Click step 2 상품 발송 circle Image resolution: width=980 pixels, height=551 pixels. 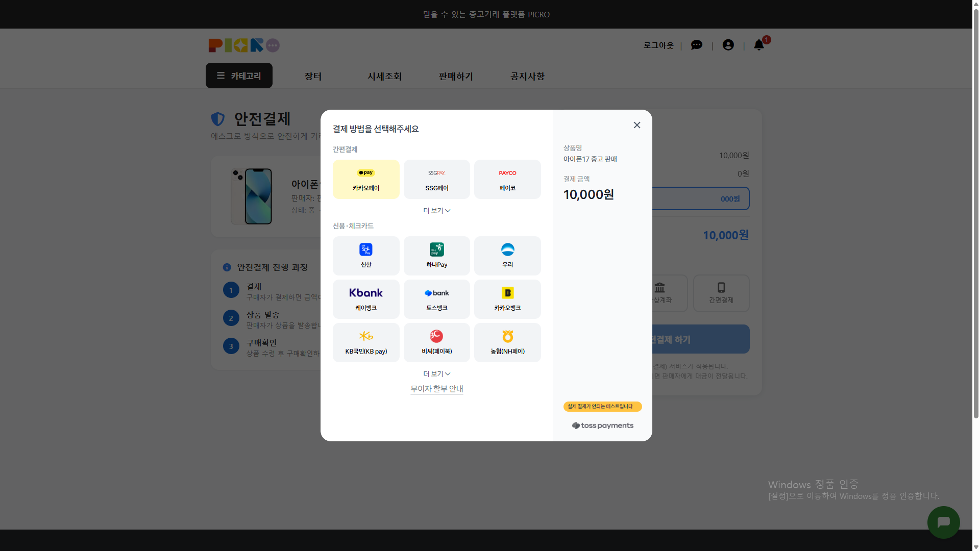231,318
